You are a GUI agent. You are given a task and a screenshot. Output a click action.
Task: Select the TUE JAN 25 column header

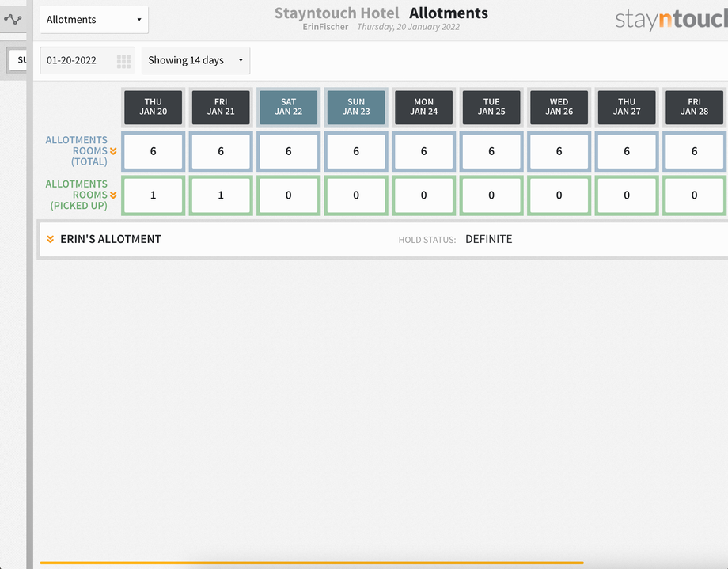coord(491,108)
